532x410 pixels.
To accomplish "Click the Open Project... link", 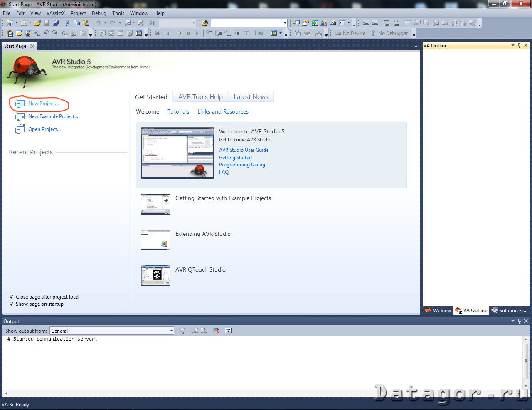I will pyautogui.click(x=44, y=129).
